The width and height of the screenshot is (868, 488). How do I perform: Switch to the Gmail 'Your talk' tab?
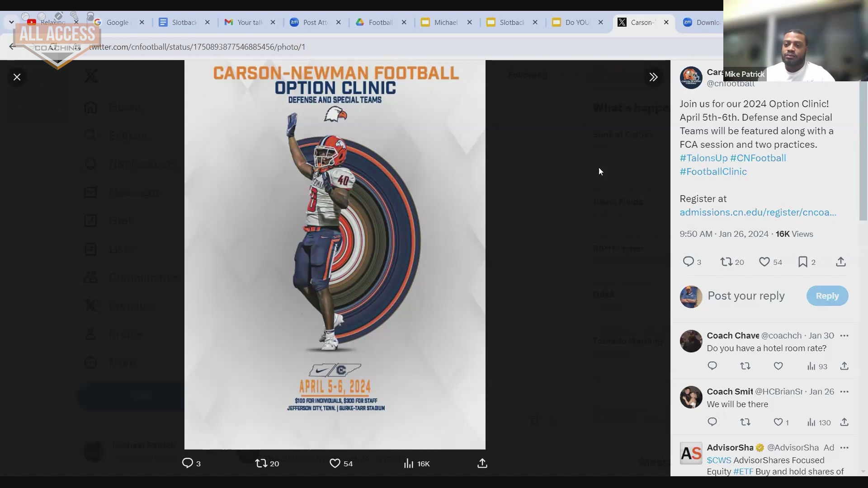[250, 22]
